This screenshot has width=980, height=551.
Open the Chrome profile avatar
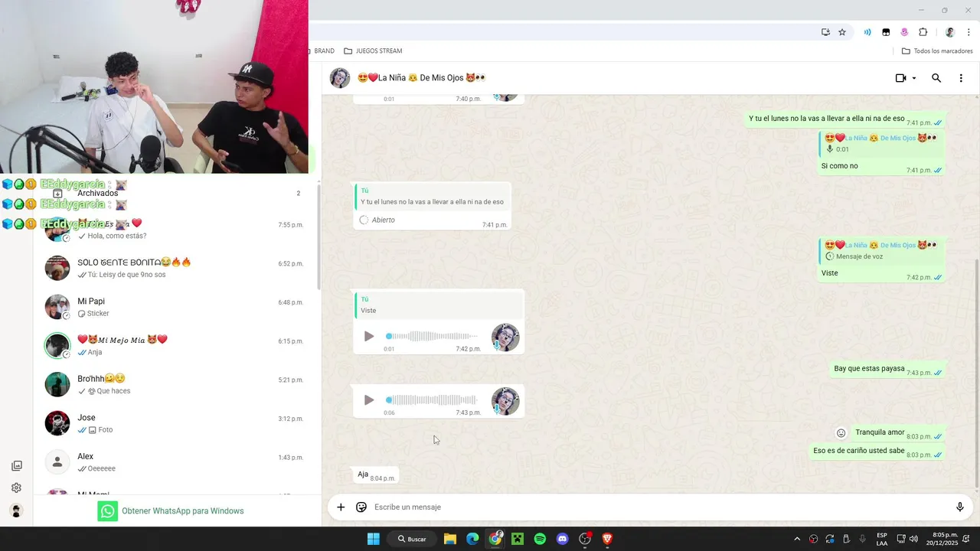pyautogui.click(x=950, y=32)
